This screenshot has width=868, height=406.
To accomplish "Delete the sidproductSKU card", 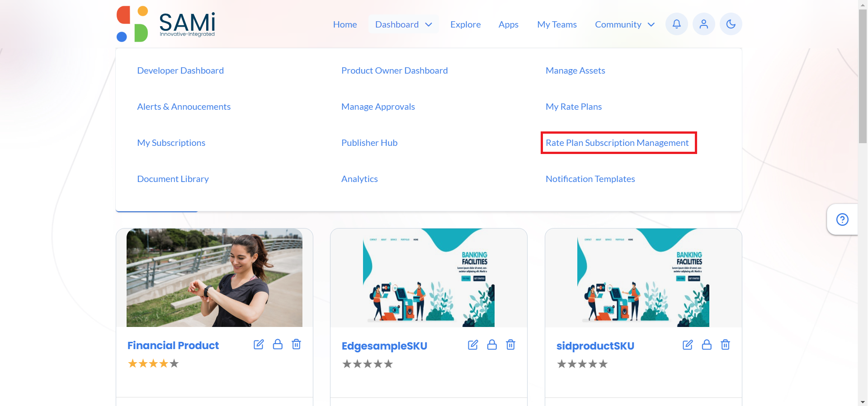I will click(x=726, y=345).
